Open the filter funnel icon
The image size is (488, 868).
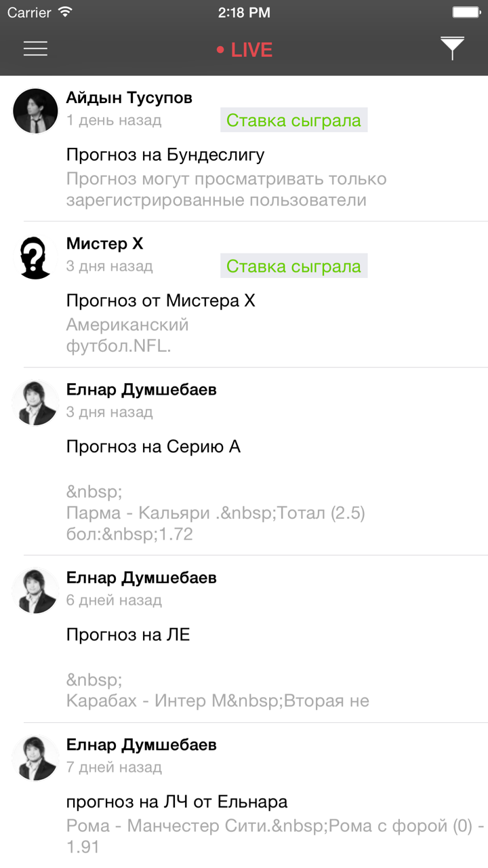452,48
